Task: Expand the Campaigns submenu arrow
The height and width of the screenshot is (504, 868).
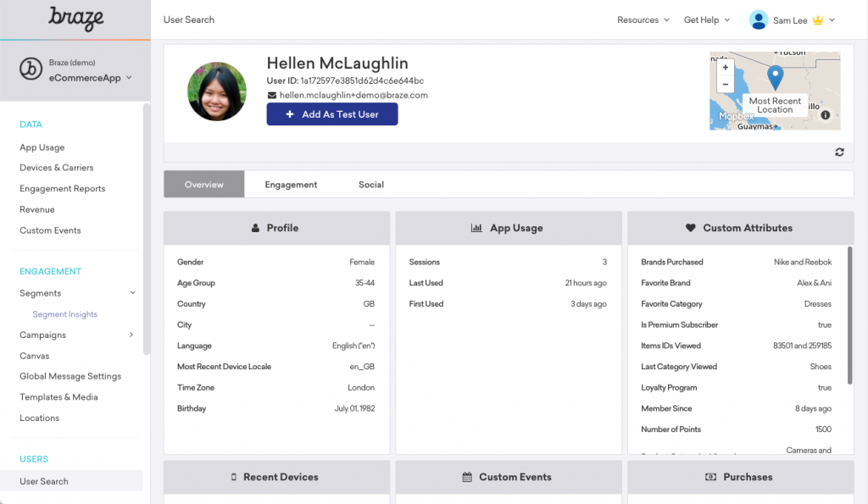Action: point(131,335)
